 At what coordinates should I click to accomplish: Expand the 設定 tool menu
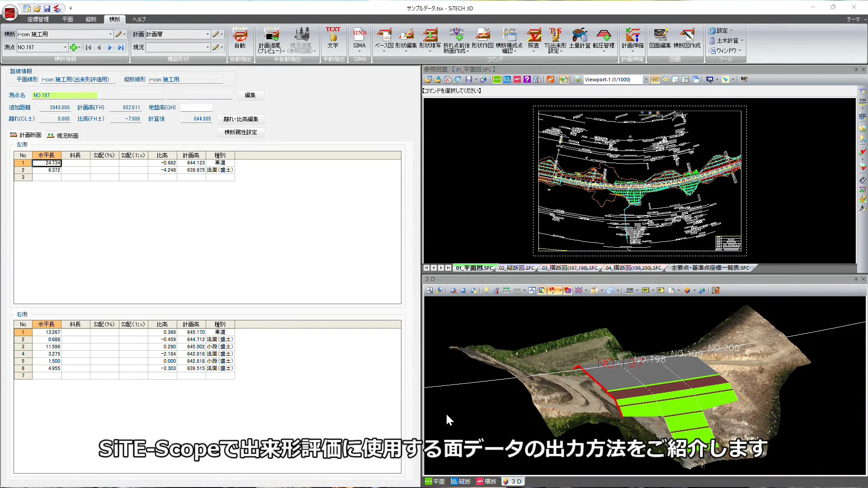(x=721, y=31)
